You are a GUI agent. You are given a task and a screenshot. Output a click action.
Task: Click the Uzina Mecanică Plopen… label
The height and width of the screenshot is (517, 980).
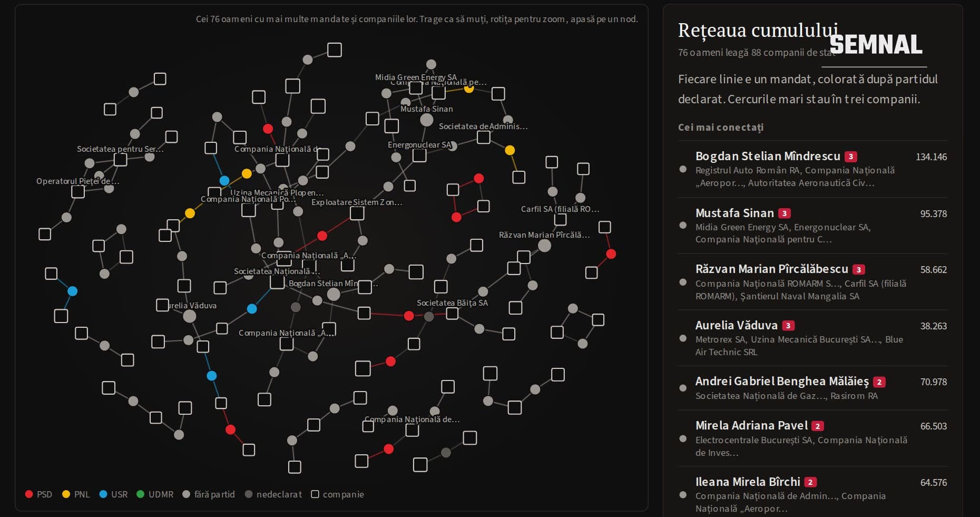click(277, 193)
